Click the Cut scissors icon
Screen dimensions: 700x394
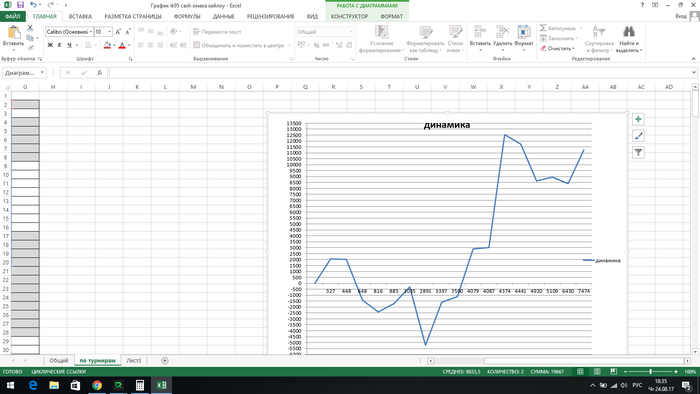pos(30,28)
